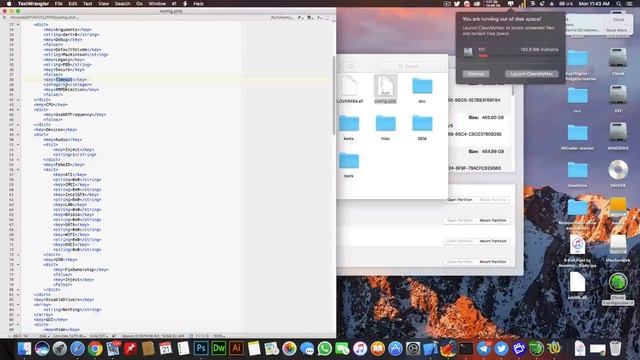Launch Photoshop from the Dock
Viewport: 640px width, 360px height.
click(201, 349)
